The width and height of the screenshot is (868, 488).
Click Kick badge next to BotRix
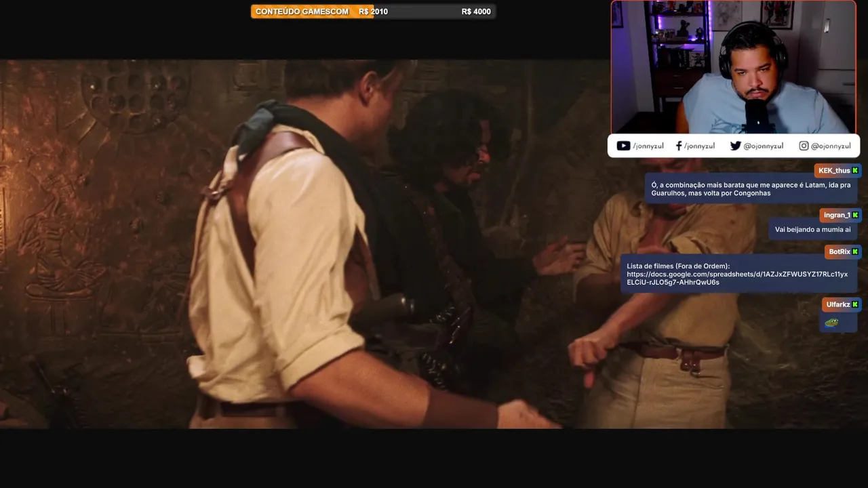click(855, 252)
